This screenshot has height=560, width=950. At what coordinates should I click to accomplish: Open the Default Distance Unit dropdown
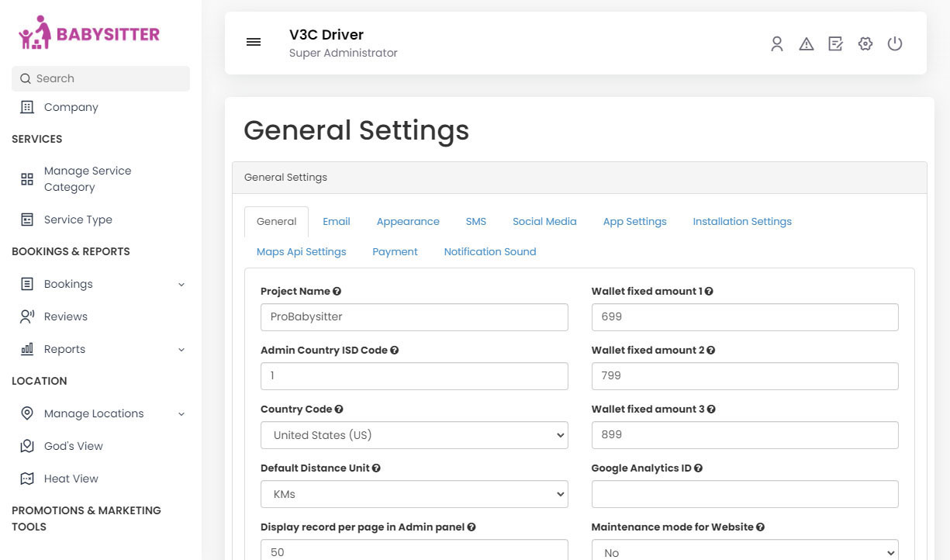[413, 494]
